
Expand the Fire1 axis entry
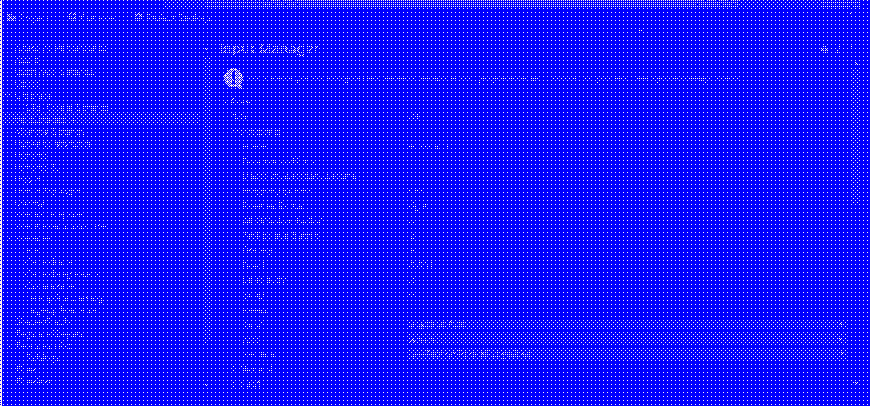(x=236, y=385)
